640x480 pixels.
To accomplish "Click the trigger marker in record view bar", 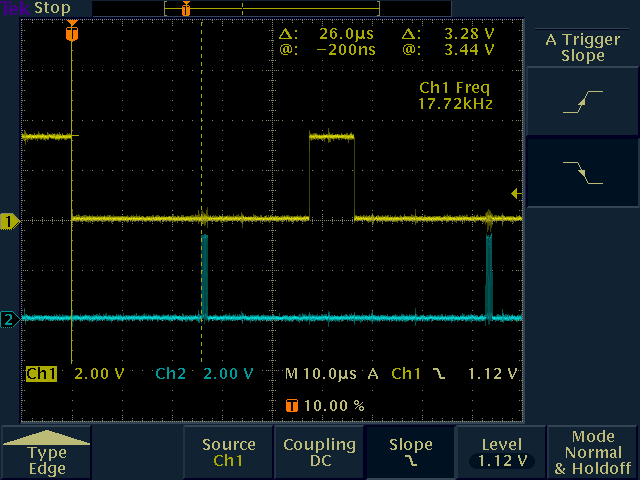I will click(x=186, y=9).
